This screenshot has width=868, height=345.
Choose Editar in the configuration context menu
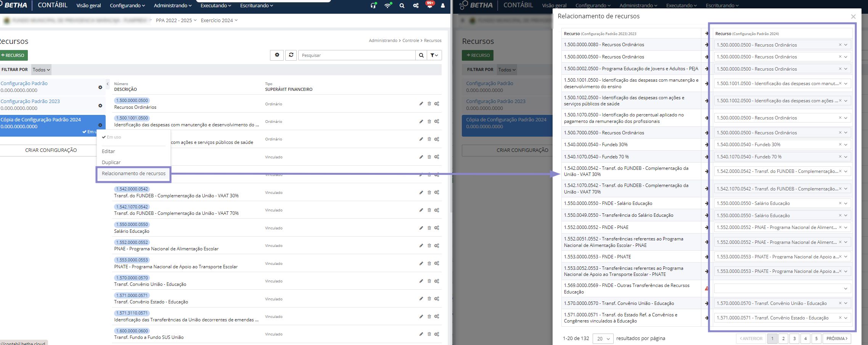[x=108, y=152]
